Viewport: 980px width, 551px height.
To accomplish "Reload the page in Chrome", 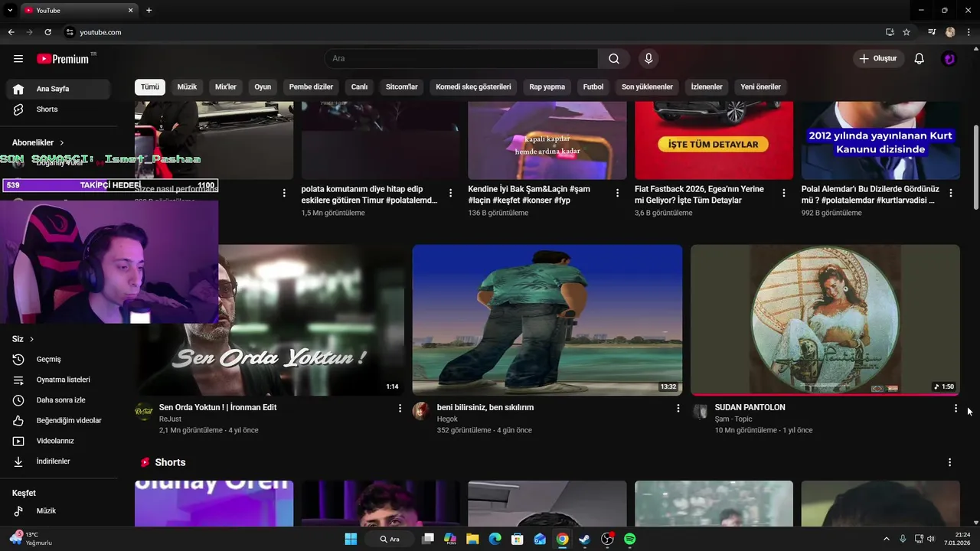I will [x=47, y=32].
